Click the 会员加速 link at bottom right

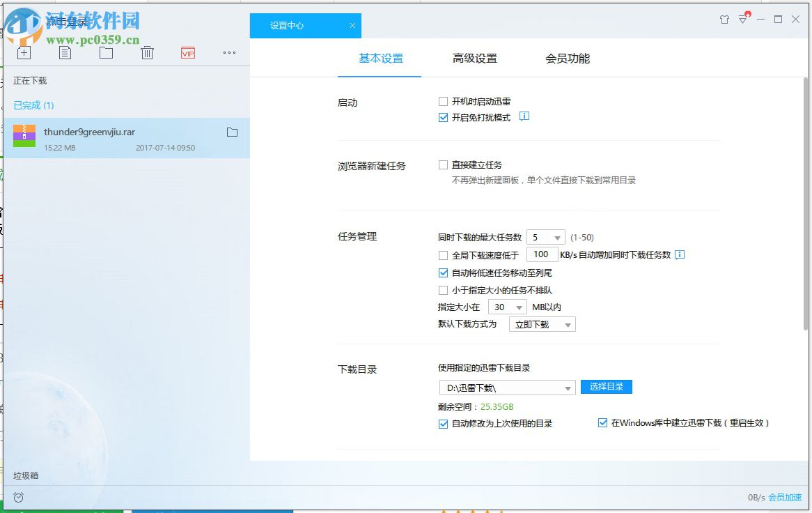coord(786,497)
